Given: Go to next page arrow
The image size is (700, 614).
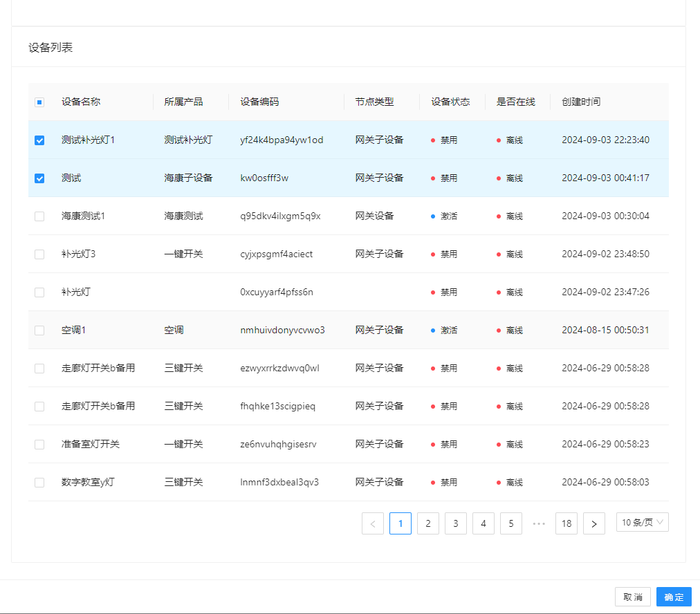Looking at the screenshot, I should click(x=594, y=523).
